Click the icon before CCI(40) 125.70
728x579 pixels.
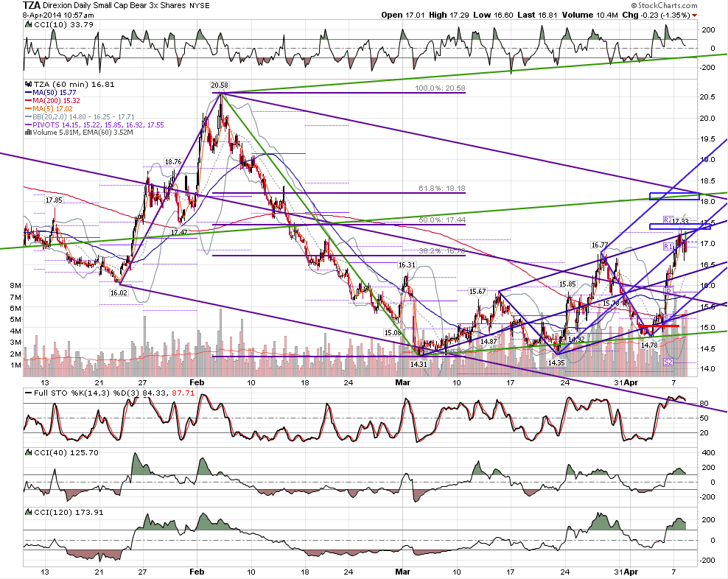[28, 453]
